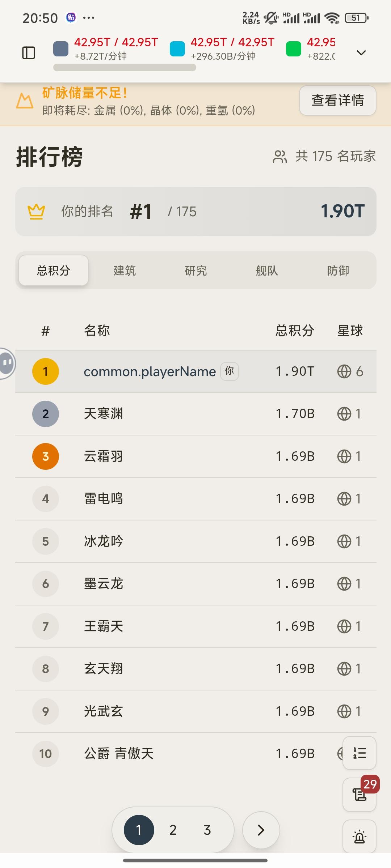Tap the vein warning crown icon
Image resolution: width=391 pixels, height=868 pixels.
pyautogui.click(x=25, y=101)
